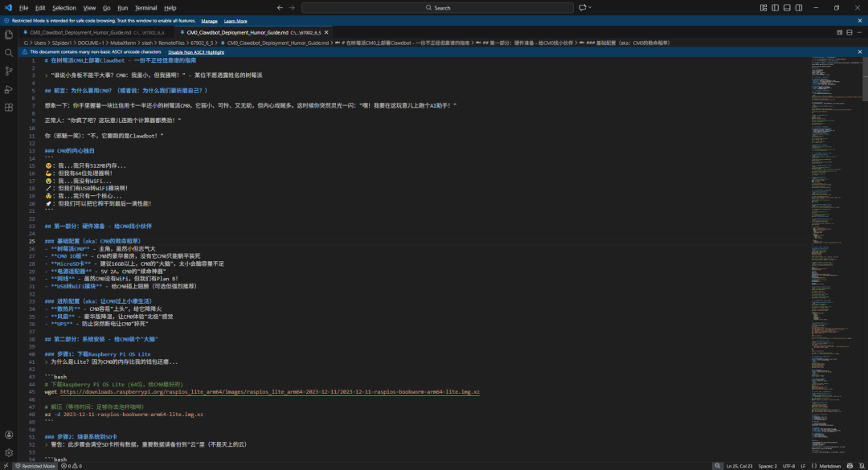Open the Manage gear icon
Viewport: 868px width, 470px height.
9,452
